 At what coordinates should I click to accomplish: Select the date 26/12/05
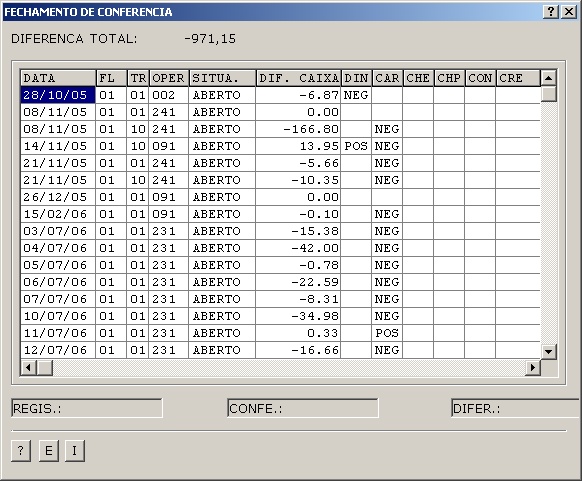pyautogui.click(x=55, y=197)
